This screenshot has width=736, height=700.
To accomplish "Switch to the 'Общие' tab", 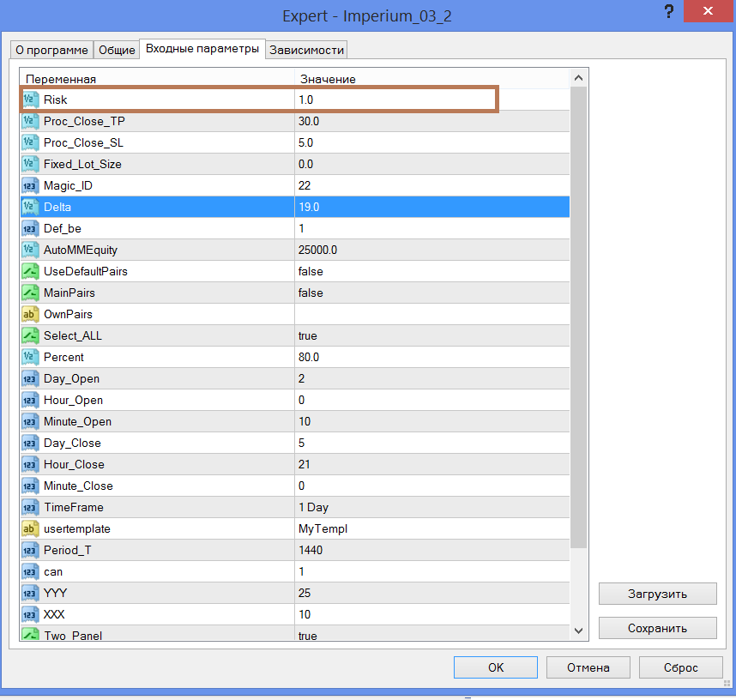I will tap(117, 50).
